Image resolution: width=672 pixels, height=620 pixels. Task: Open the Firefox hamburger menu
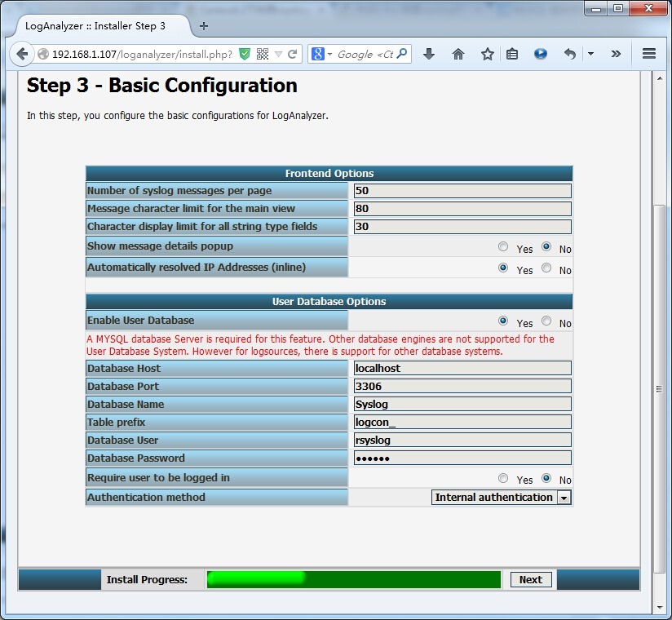tap(648, 53)
